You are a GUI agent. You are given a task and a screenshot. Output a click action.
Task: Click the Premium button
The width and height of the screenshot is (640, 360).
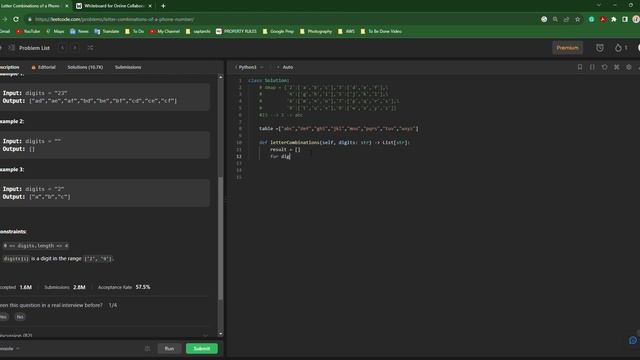(x=567, y=48)
